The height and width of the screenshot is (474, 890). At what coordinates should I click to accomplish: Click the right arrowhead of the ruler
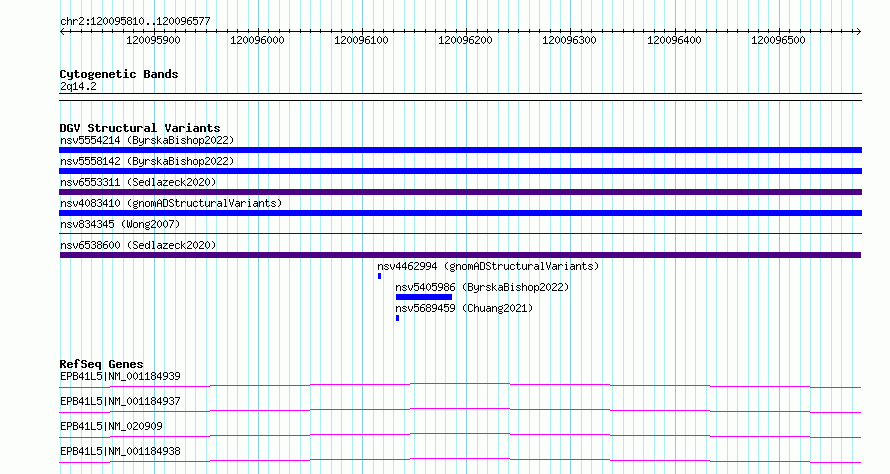(859, 32)
